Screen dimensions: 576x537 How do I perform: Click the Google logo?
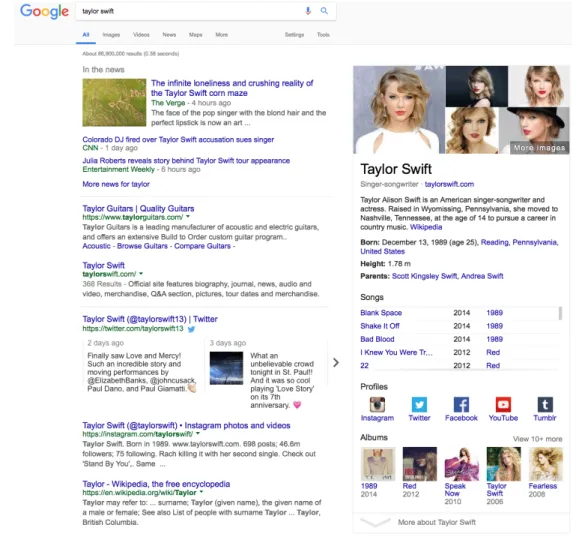point(44,11)
